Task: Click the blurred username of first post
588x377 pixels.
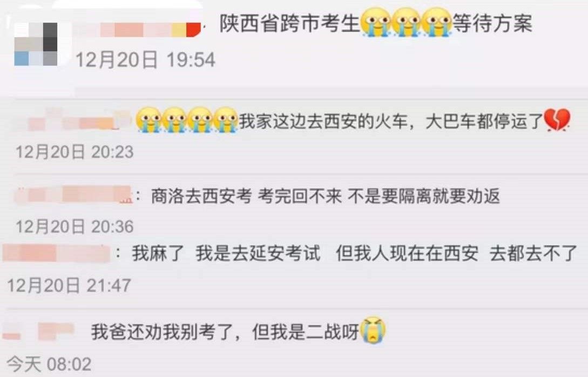Action: pos(137,30)
